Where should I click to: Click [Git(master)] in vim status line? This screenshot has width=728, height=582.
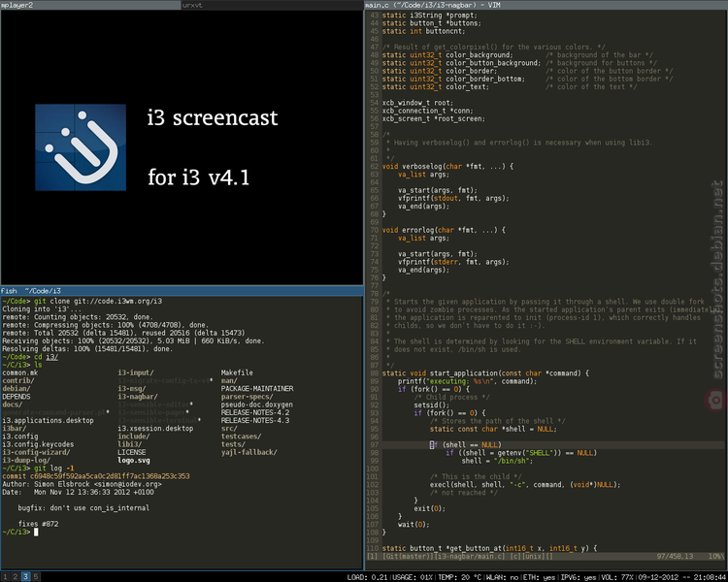408,556
